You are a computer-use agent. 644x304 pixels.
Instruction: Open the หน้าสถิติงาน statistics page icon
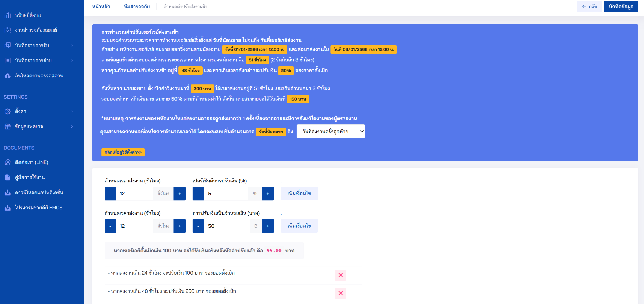coord(8,15)
